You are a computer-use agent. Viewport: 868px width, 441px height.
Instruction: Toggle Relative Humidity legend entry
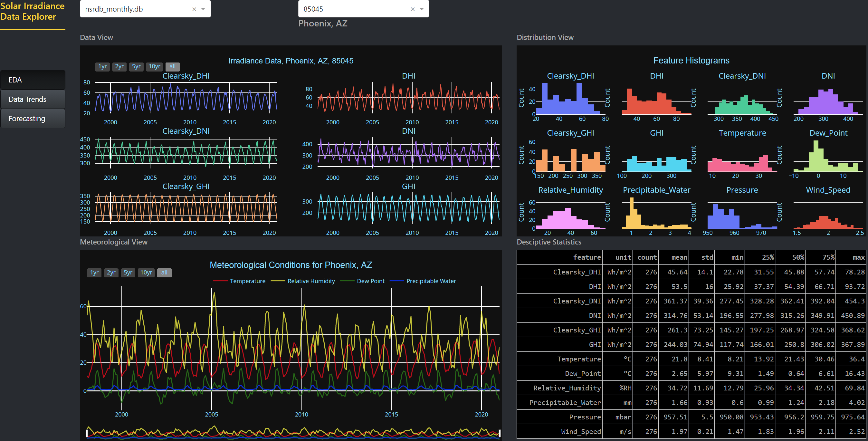(303, 281)
